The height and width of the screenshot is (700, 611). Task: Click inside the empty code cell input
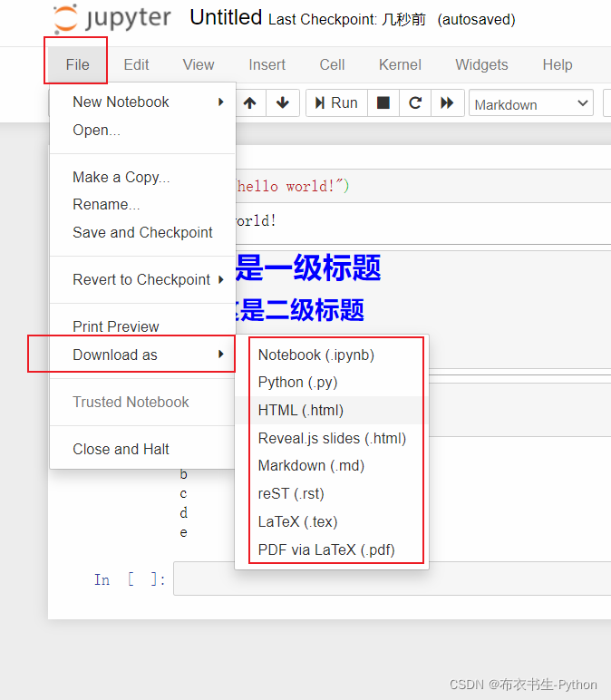[x=393, y=578]
